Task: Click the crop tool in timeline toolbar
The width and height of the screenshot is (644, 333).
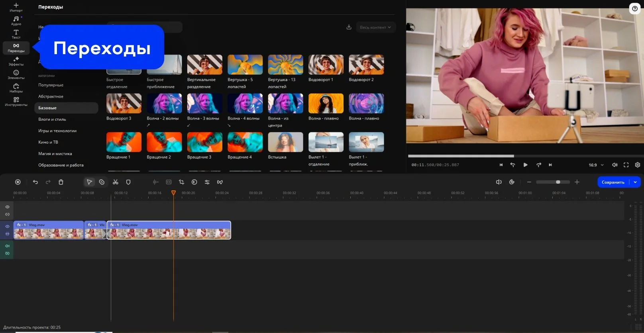Action: (x=181, y=182)
